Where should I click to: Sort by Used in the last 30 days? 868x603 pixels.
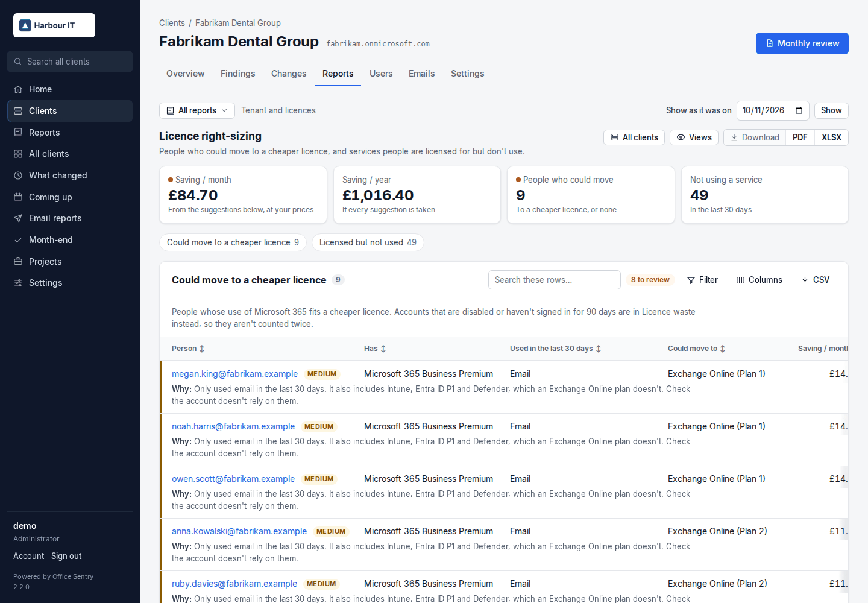click(556, 349)
